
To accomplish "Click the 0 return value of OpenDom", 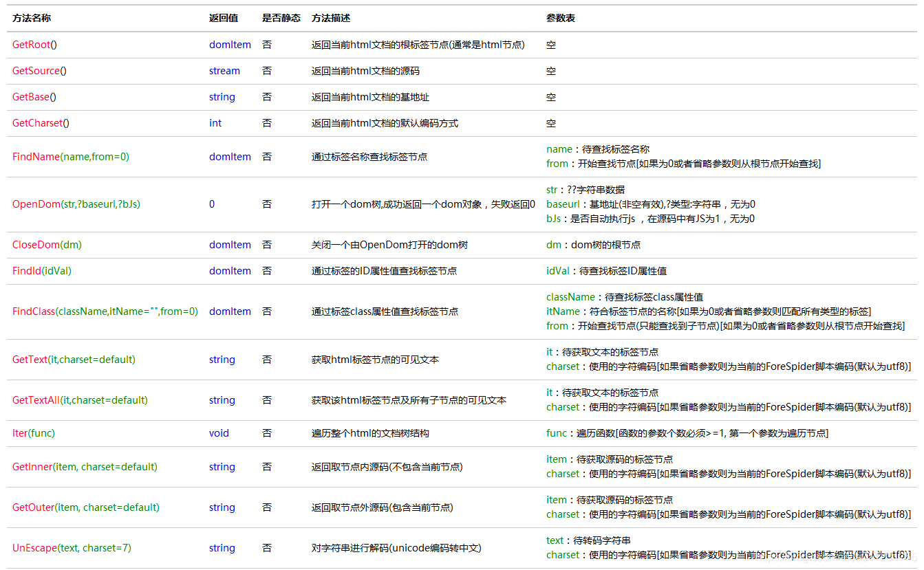I will point(212,204).
